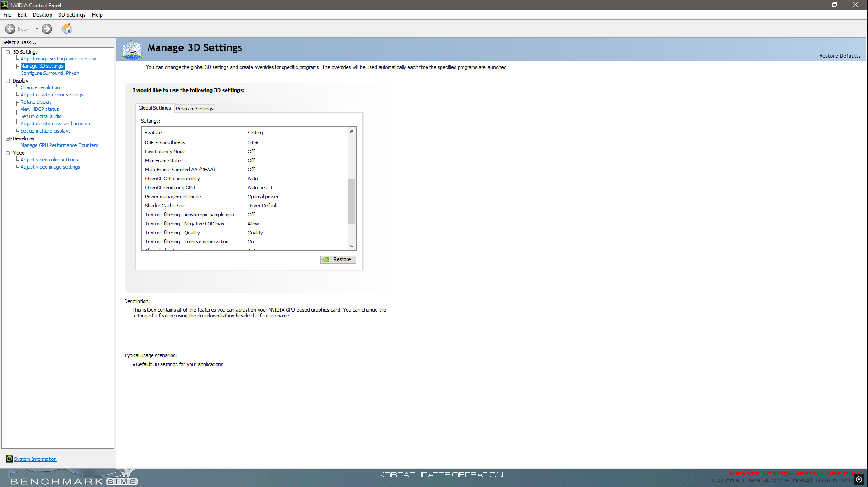This screenshot has width=868, height=487.
Task: Open the System Information link
Action: 35,459
